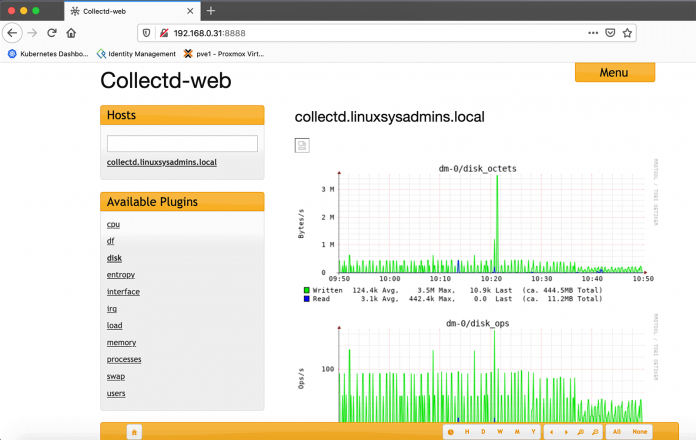Open the irq plugin

[x=112, y=309]
